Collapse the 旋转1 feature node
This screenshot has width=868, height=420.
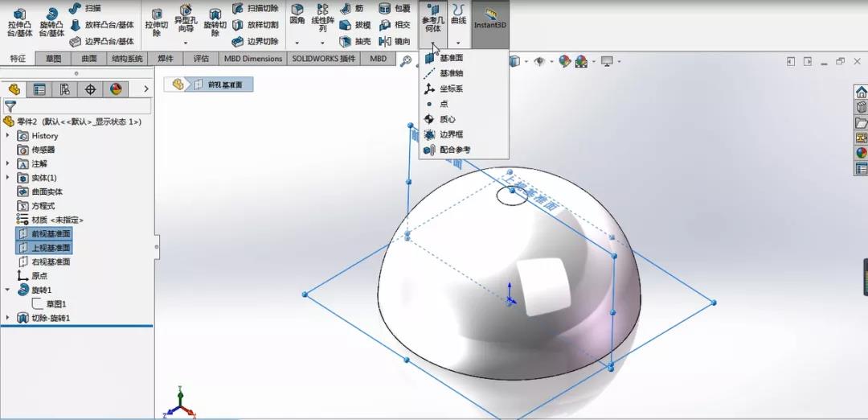8,289
